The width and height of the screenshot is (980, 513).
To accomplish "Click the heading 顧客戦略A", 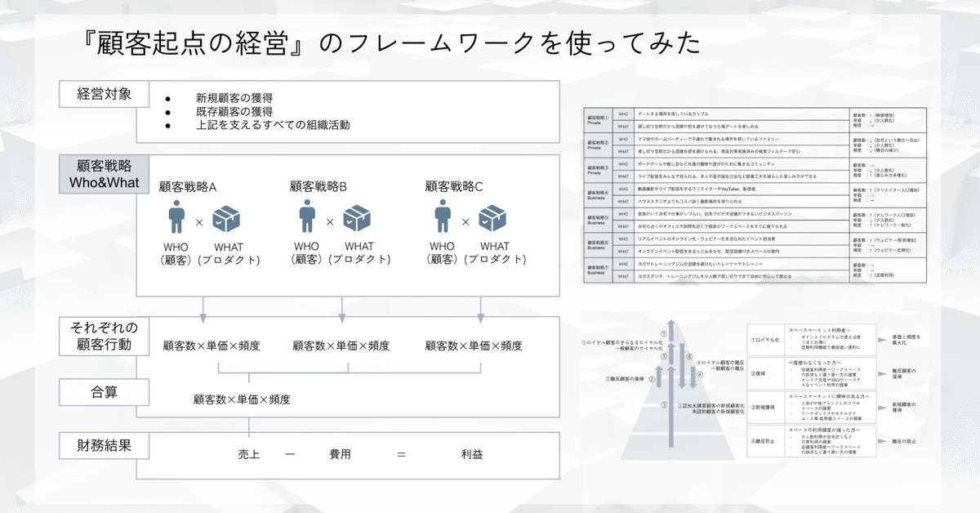I will pos(188,186).
